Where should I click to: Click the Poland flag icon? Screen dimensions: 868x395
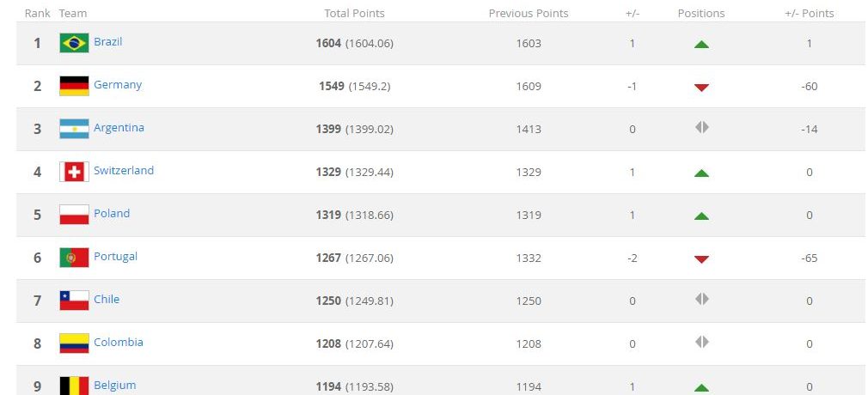coord(74,215)
